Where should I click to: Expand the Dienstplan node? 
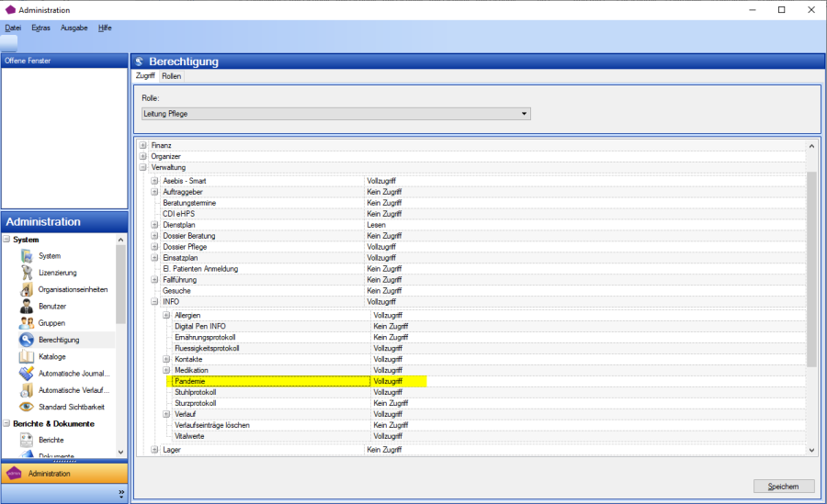(154, 225)
